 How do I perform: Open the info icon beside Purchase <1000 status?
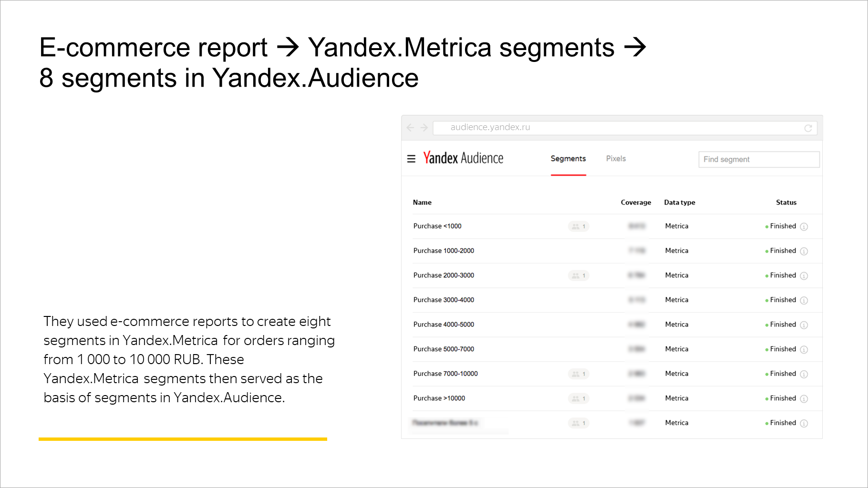coord(804,226)
